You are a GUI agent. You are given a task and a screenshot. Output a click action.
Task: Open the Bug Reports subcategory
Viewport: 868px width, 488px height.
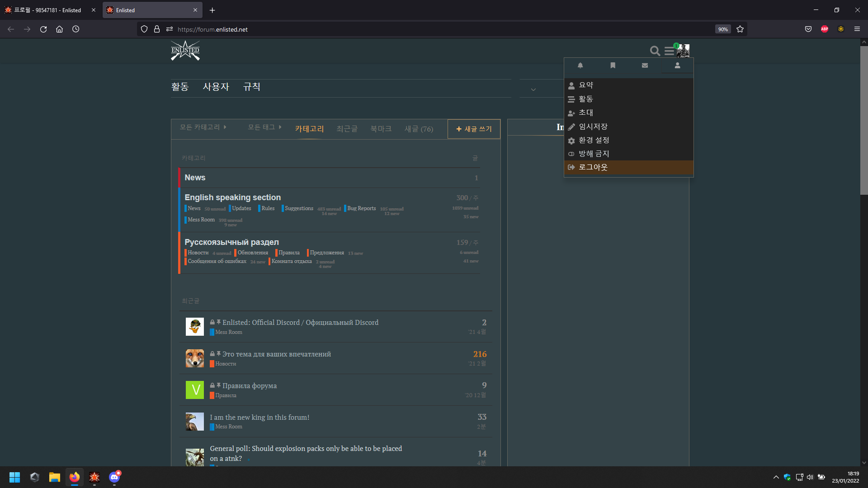[361, 208]
